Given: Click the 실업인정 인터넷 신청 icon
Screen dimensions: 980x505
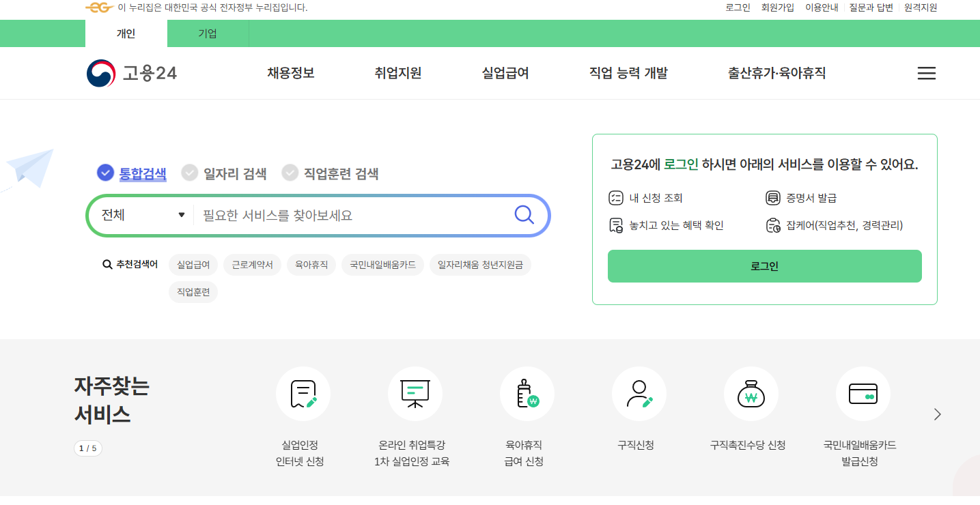Looking at the screenshot, I should pyautogui.click(x=303, y=394).
